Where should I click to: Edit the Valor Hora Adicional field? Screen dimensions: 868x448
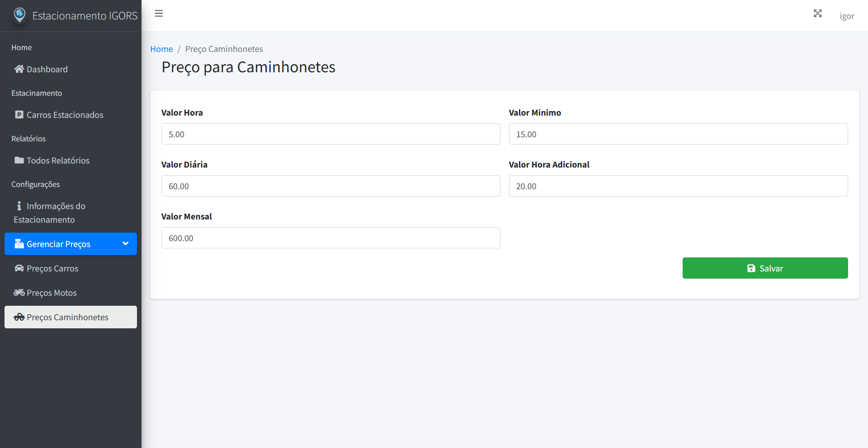pos(678,186)
